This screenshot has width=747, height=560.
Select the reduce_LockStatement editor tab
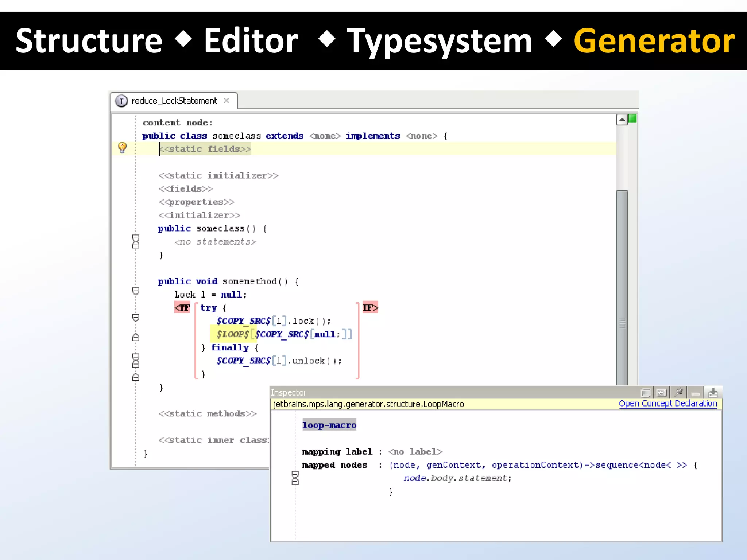174,101
